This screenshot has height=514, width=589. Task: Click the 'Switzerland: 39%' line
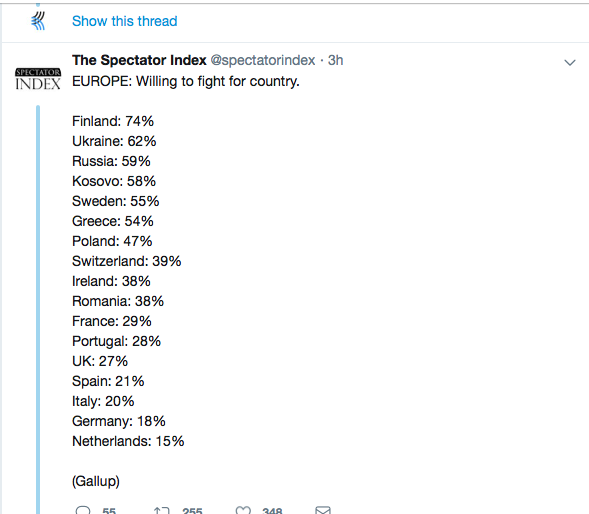tap(127, 261)
